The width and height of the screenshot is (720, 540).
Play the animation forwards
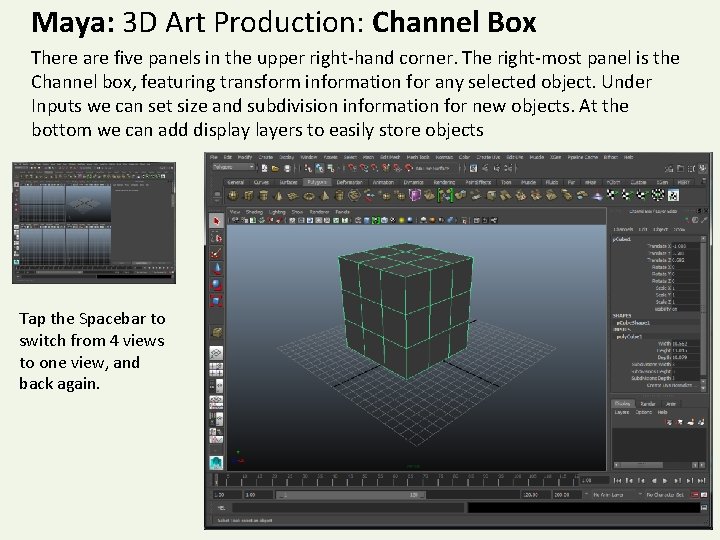coord(665,481)
